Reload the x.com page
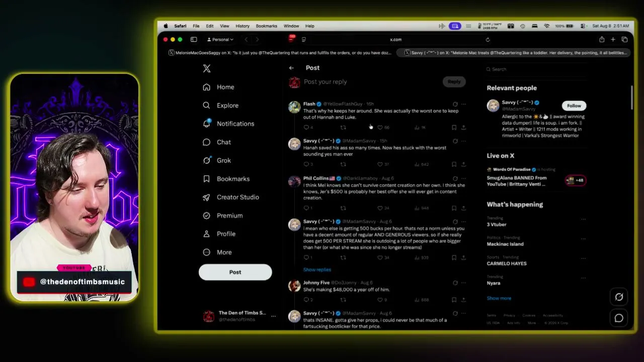 click(x=488, y=40)
